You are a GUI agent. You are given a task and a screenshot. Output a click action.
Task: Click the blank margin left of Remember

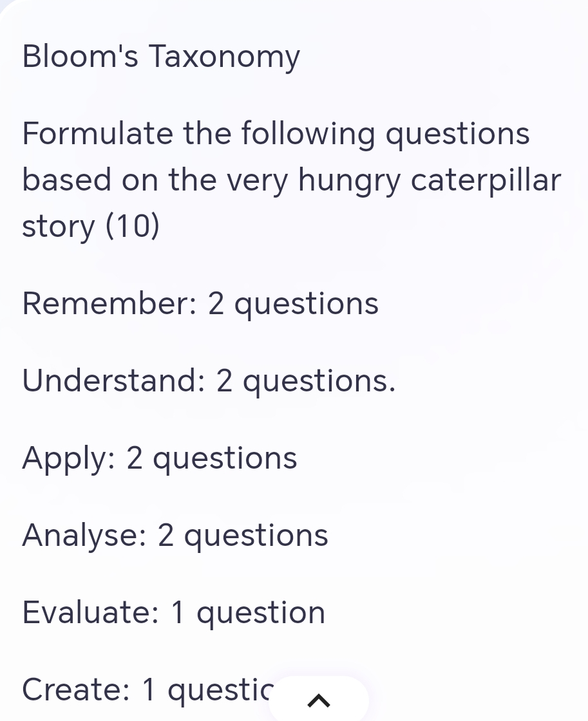coord(10,303)
